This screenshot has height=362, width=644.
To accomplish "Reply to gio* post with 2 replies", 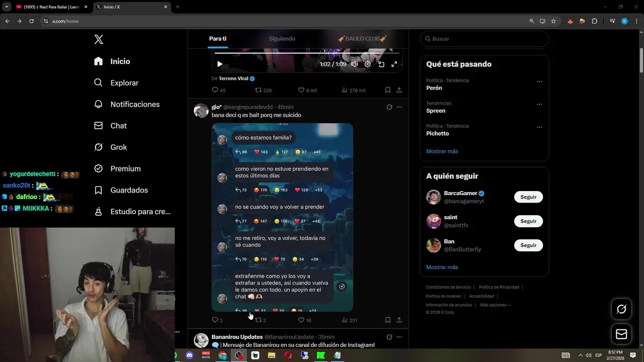I will click(217, 320).
